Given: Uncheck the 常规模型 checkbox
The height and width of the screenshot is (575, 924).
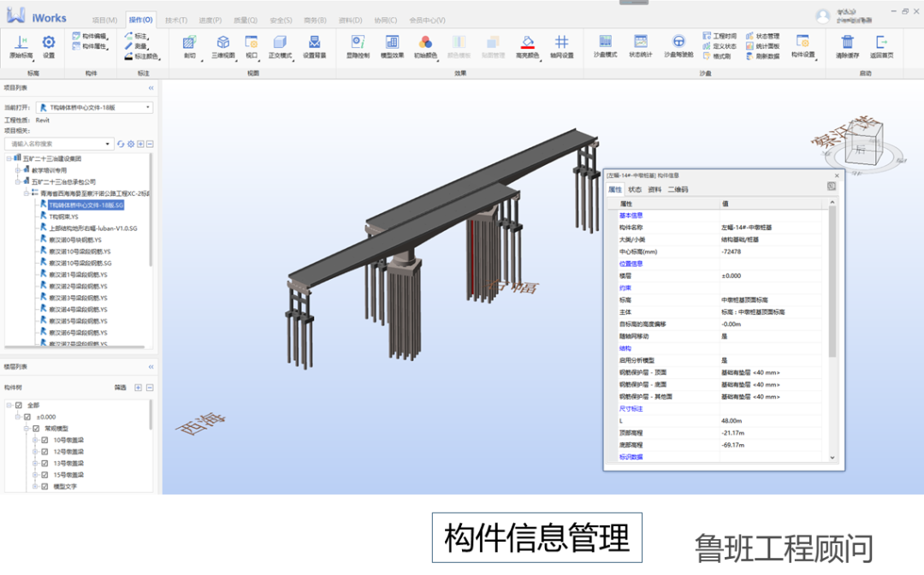Looking at the screenshot, I should (36, 429).
